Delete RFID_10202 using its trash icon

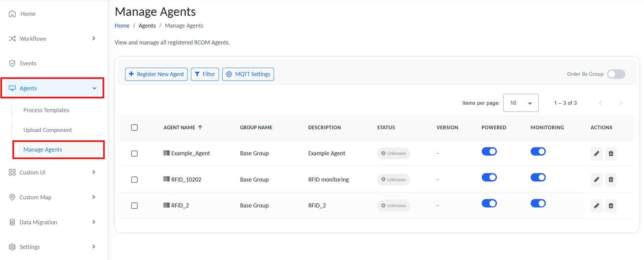point(611,180)
